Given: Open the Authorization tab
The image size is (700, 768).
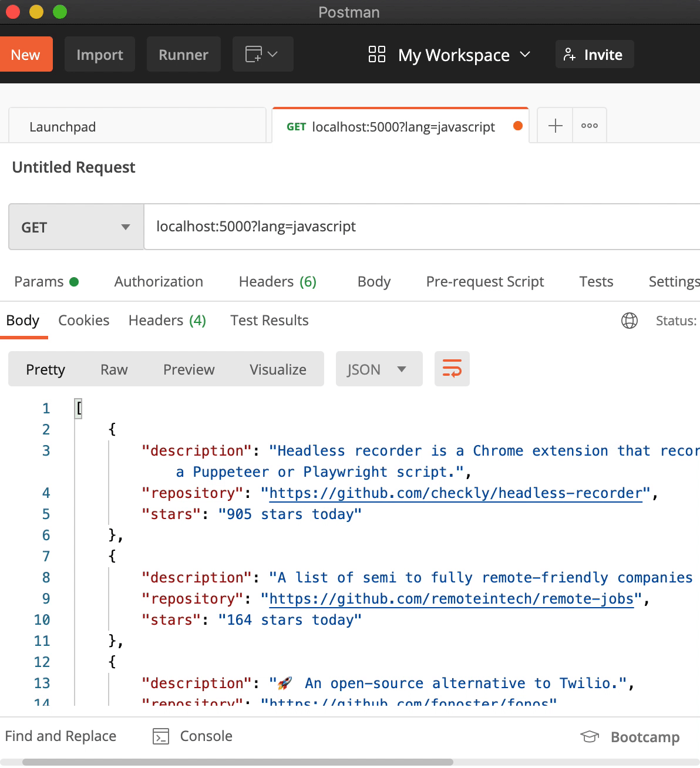Looking at the screenshot, I should [x=159, y=282].
